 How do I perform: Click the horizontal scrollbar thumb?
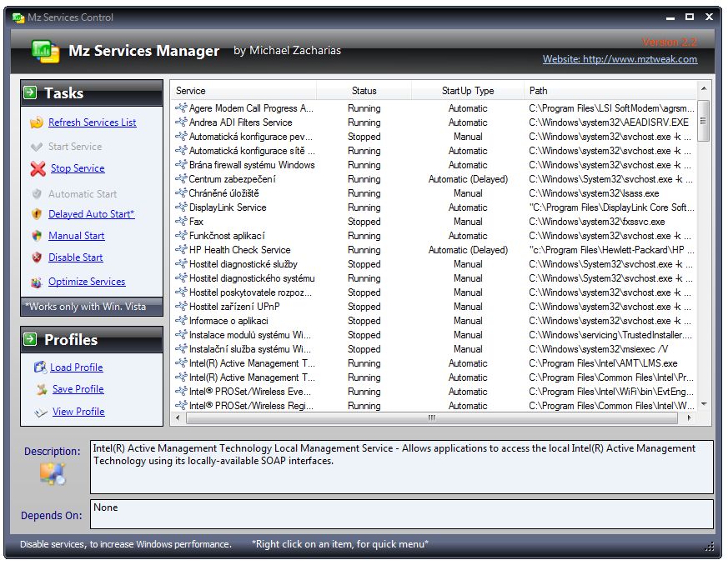point(431,418)
